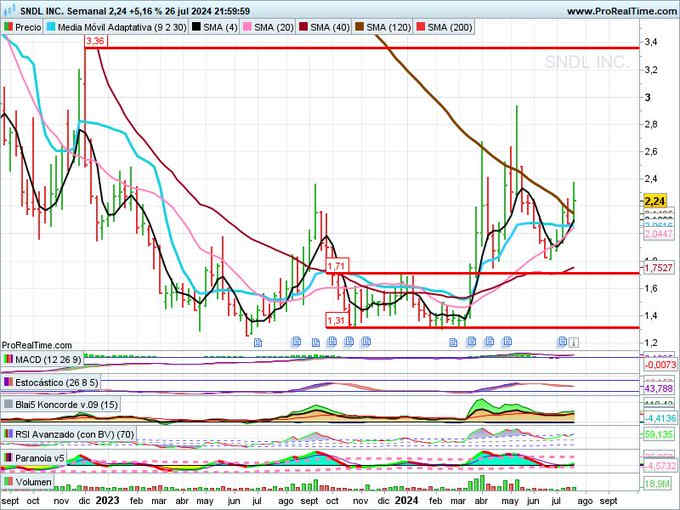Click the Volumen indicator icon
The height and width of the screenshot is (510, 680).
coord(8,482)
